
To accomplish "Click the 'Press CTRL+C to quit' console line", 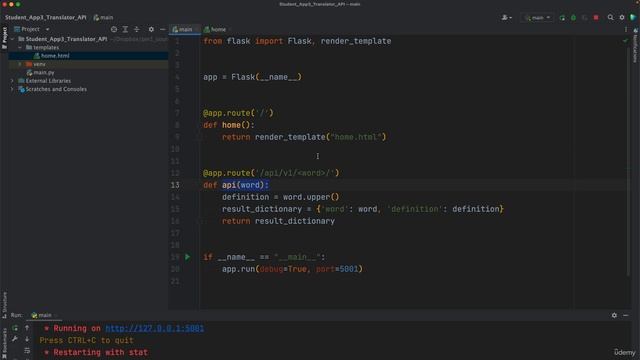I will click(x=87, y=340).
